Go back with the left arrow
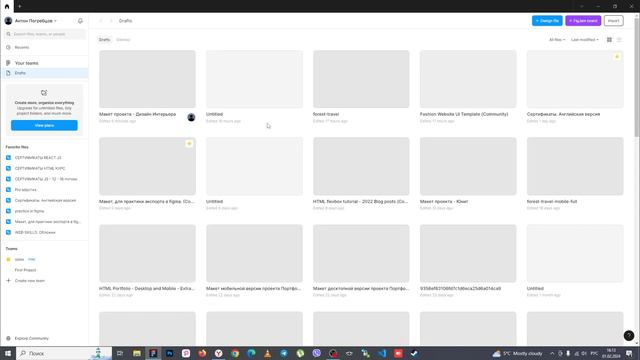Viewport: 640px width, 360px height. coord(101,21)
